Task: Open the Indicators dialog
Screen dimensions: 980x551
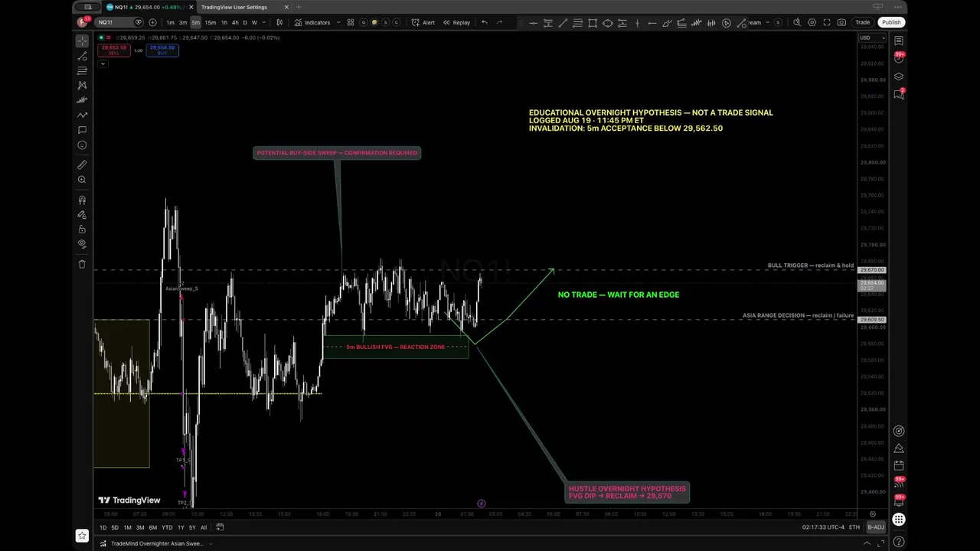Action: [x=312, y=22]
